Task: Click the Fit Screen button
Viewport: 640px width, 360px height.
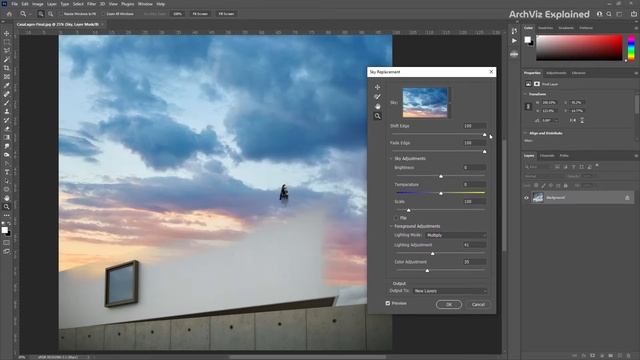Action: tap(200, 14)
